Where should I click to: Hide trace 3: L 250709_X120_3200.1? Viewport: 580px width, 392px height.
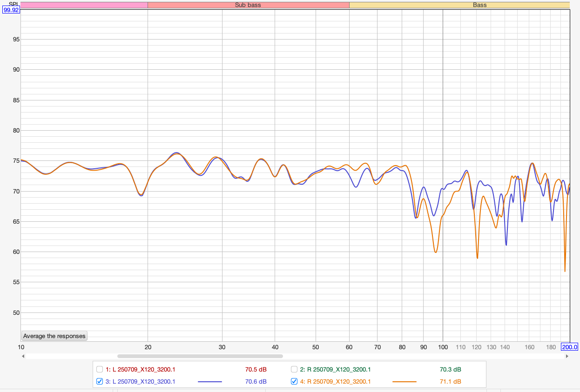tap(99, 381)
